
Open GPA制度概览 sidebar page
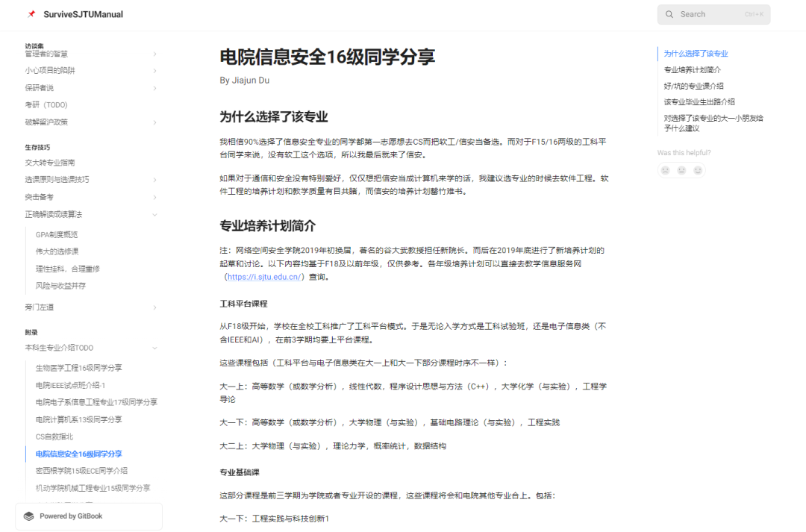point(57,234)
